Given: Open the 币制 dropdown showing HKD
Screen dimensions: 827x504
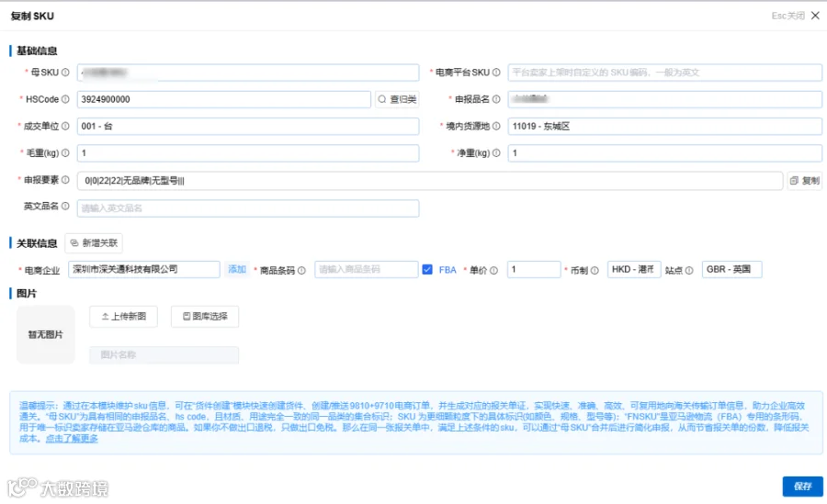Looking at the screenshot, I should point(634,269).
